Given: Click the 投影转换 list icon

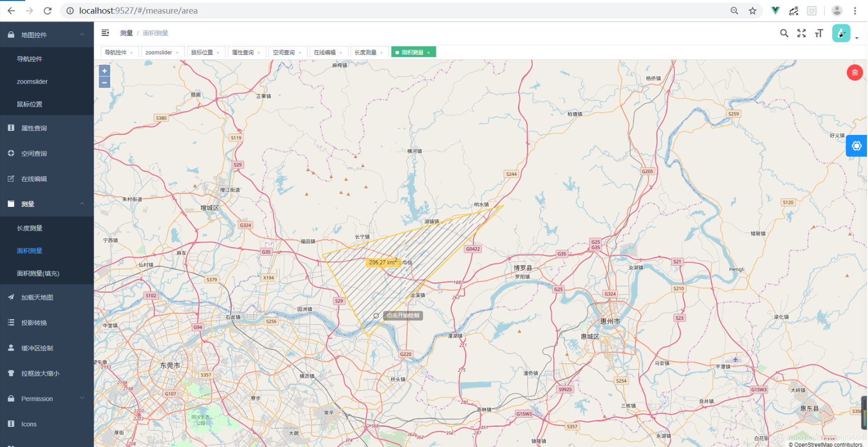Looking at the screenshot, I should [11, 322].
